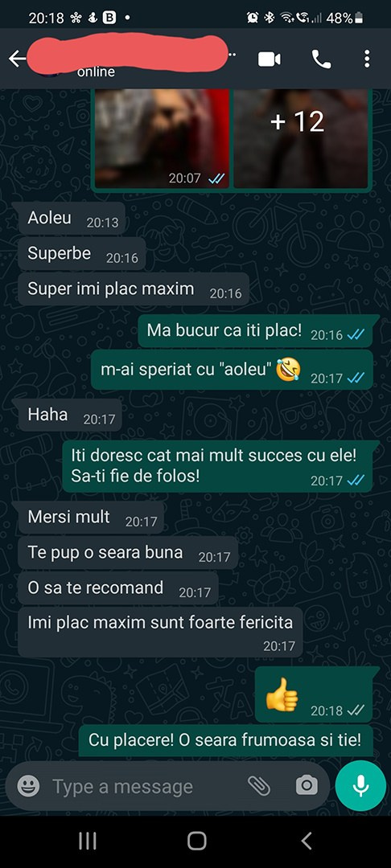Open contact info via online status

[x=96, y=72]
